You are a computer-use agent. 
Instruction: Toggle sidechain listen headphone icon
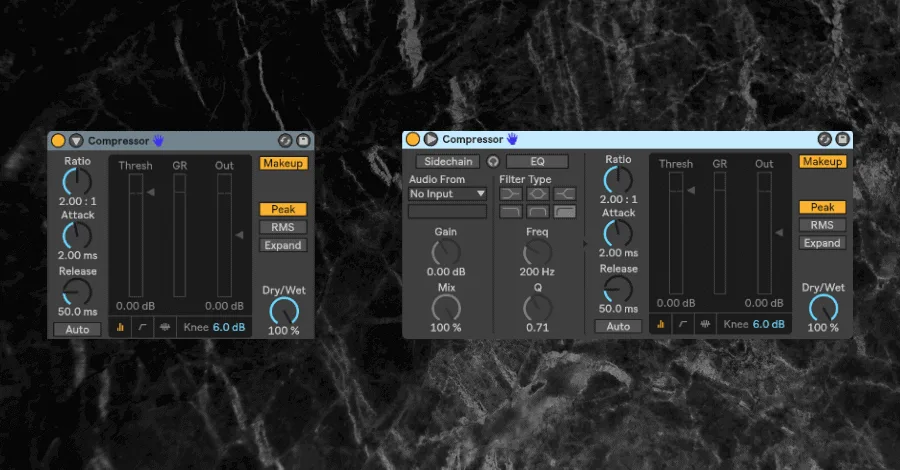(x=493, y=162)
